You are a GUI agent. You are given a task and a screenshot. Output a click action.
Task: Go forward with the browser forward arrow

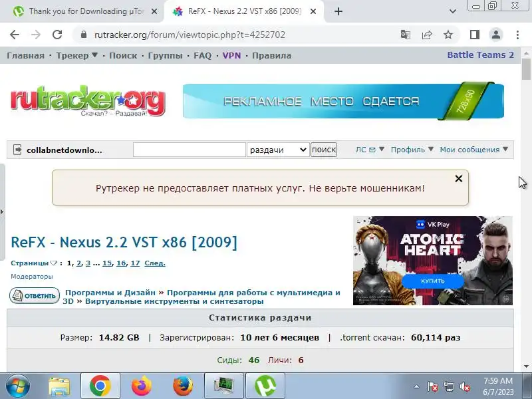point(36,35)
